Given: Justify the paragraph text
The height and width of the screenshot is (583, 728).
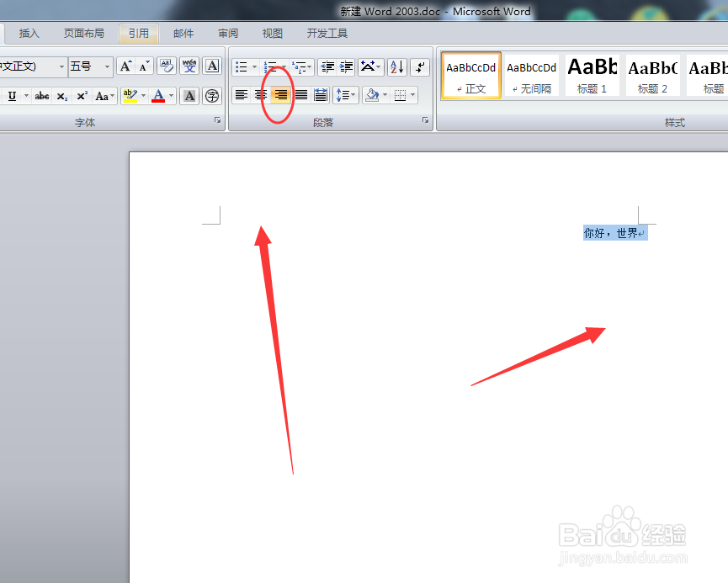Looking at the screenshot, I should [x=300, y=95].
